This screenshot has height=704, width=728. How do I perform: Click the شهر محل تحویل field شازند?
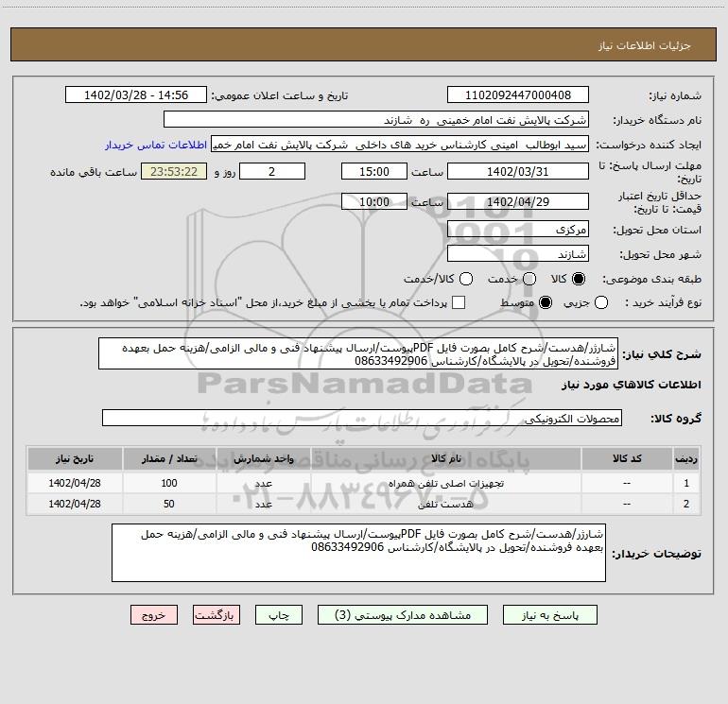[x=518, y=254]
